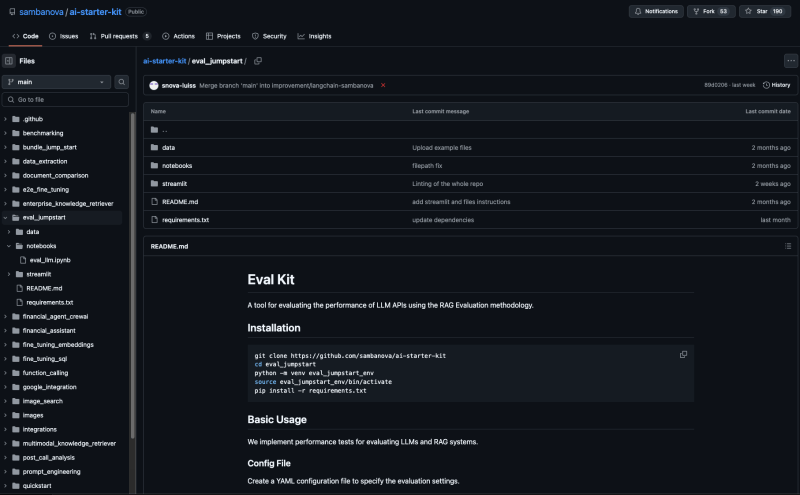Open financial_agent_crewai folder in tree
The image size is (800, 495).
pos(55,316)
